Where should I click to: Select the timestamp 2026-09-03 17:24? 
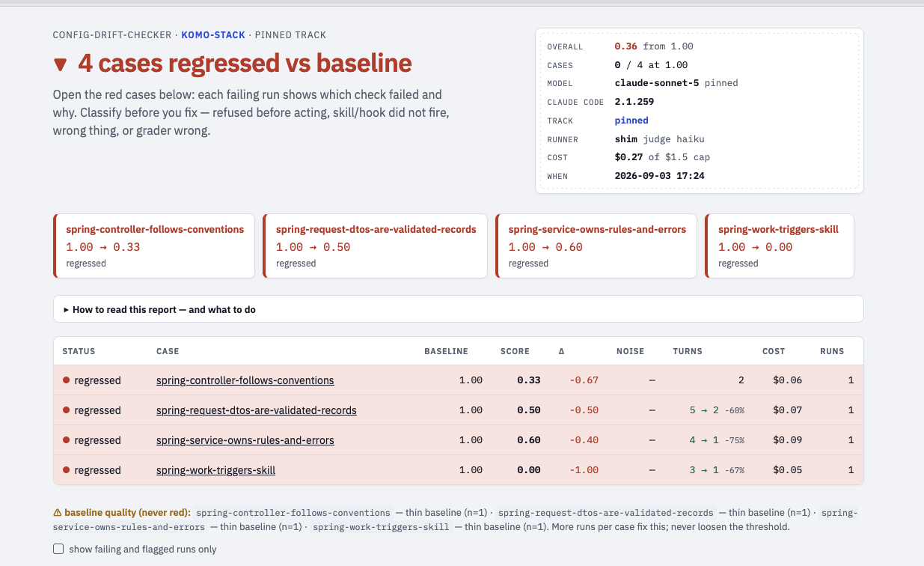[659, 176]
